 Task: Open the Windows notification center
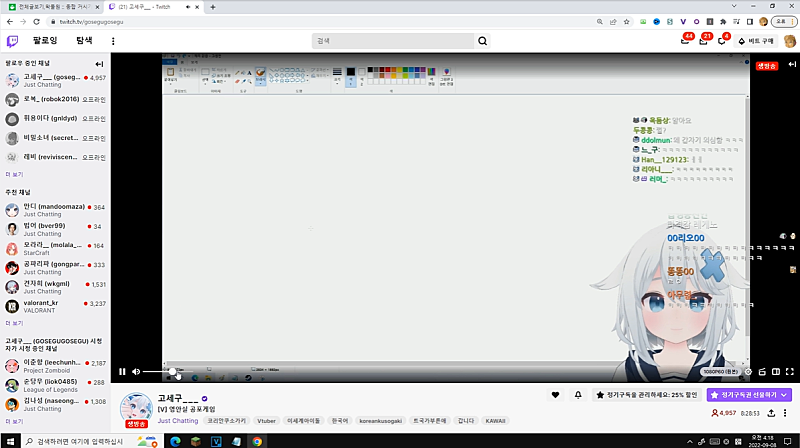pyautogui.click(x=788, y=441)
